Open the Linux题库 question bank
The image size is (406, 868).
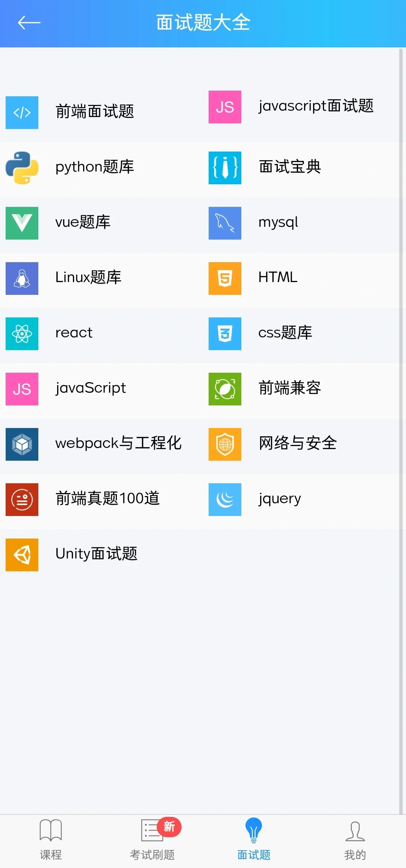[x=88, y=277]
